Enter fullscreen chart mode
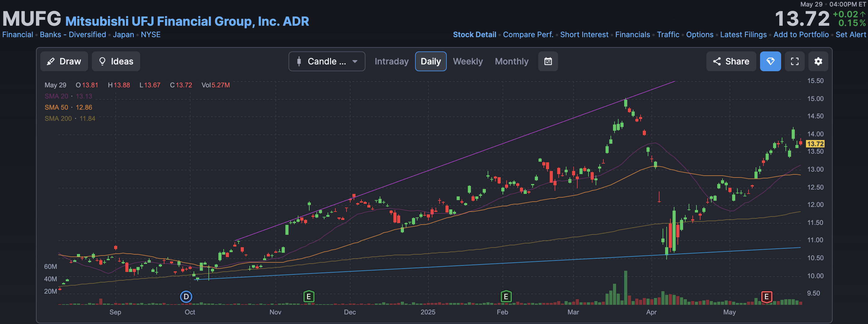 click(794, 61)
